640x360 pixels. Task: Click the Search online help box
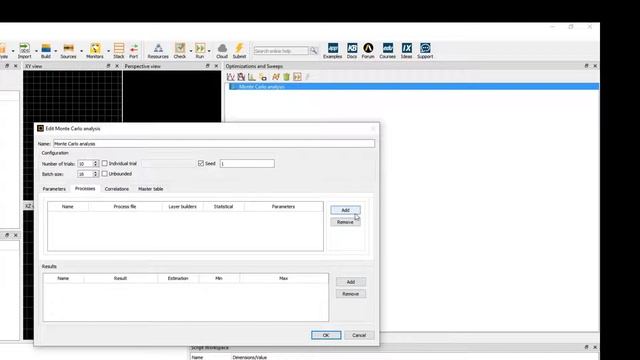tap(281, 51)
